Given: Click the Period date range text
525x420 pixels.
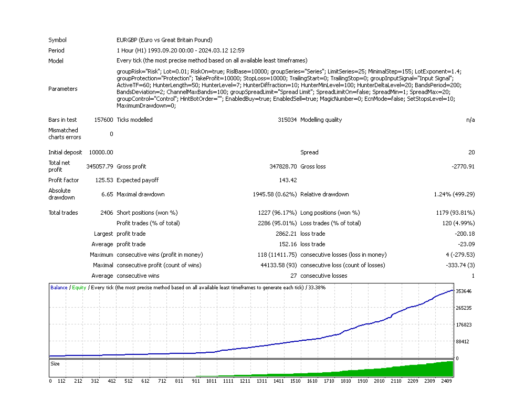Looking at the screenshot, I should click(181, 50).
